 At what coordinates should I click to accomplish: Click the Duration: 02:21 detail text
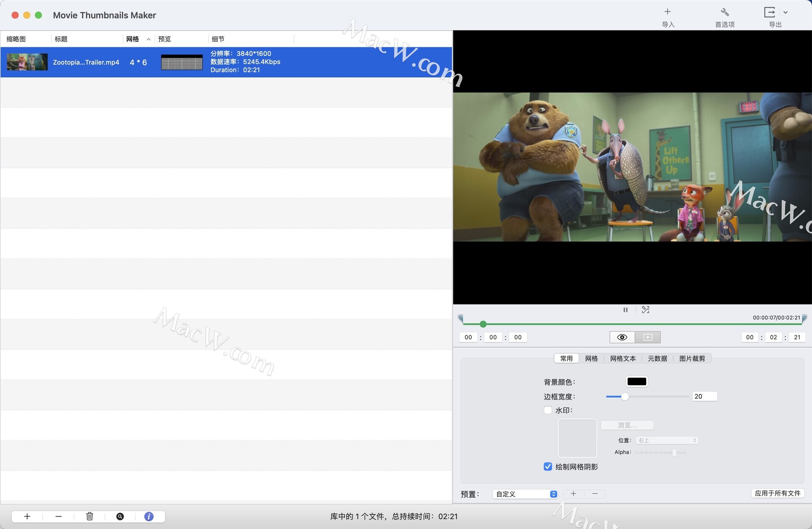(235, 70)
